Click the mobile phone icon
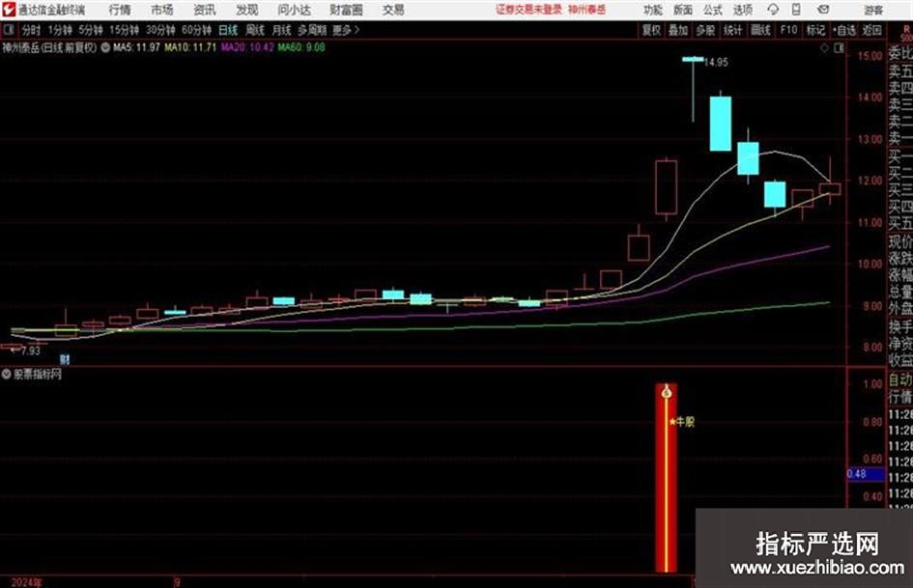Viewport: 913px width, 588px height. pyautogui.click(x=796, y=10)
